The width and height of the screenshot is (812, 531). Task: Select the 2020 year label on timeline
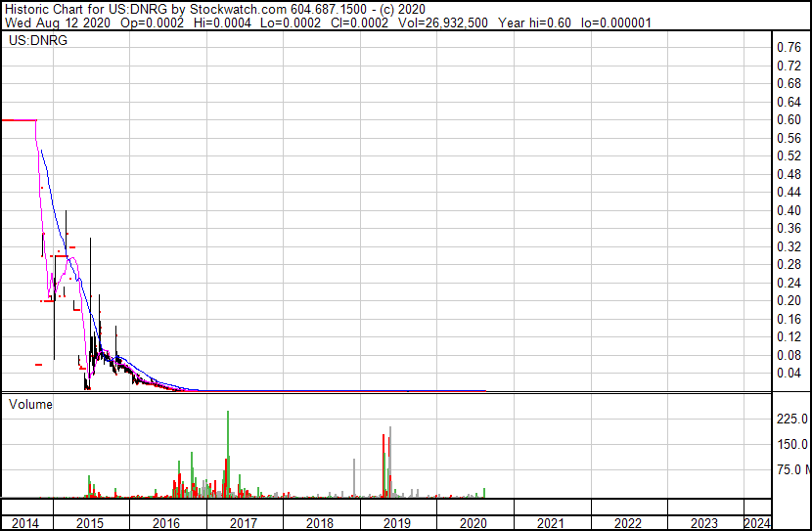coord(474,523)
